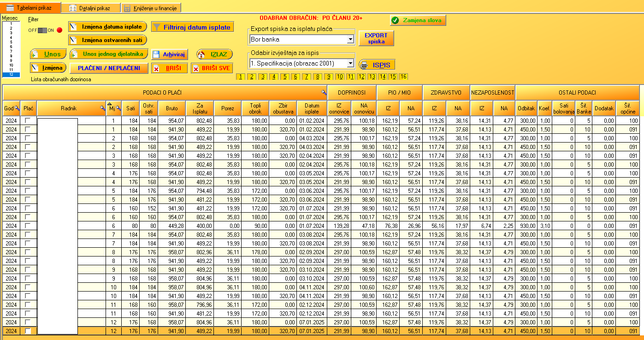Click Izmjena datuma isplate pencil button

click(x=107, y=27)
